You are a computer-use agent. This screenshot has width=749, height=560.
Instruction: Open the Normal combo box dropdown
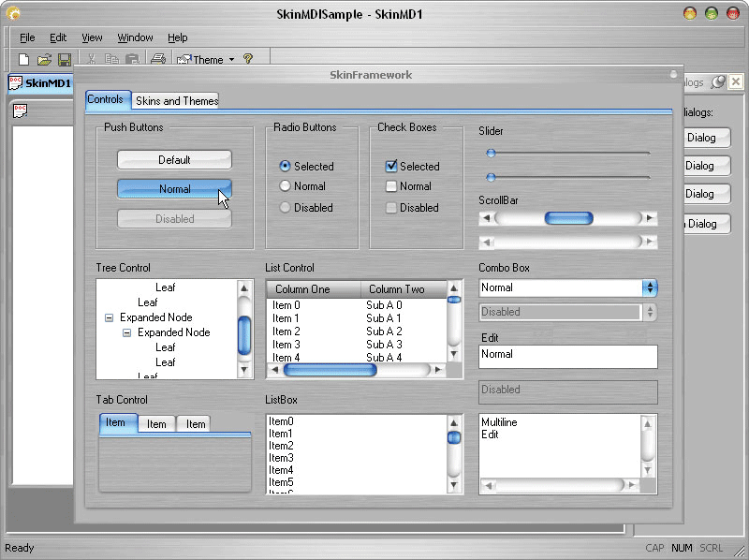(x=650, y=287)
